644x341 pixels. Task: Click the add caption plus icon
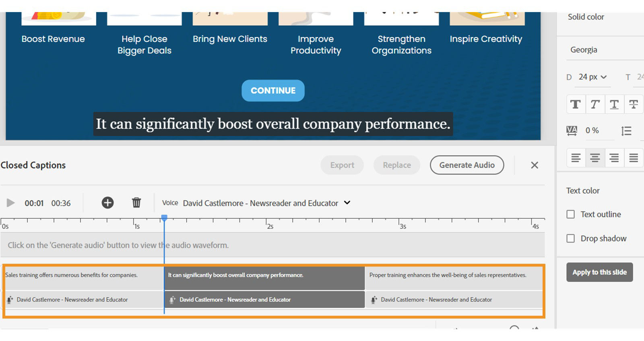[x=107, y=203]
